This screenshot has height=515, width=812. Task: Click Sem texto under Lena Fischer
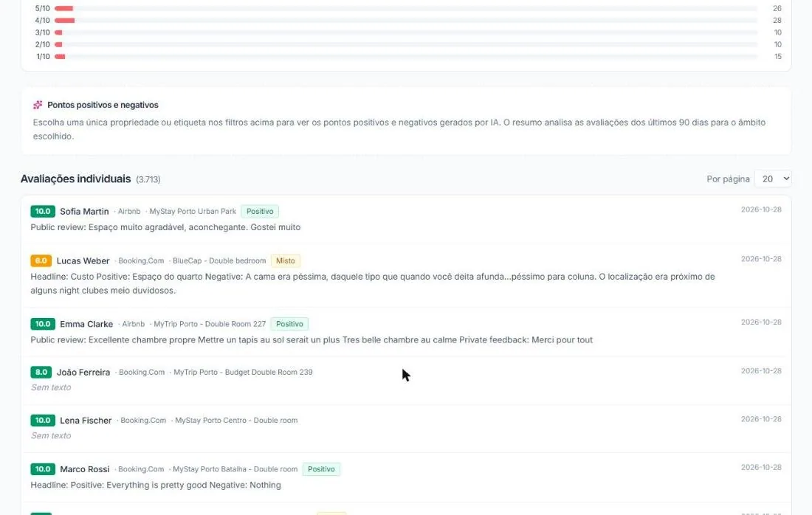click(x=51, y=435)
